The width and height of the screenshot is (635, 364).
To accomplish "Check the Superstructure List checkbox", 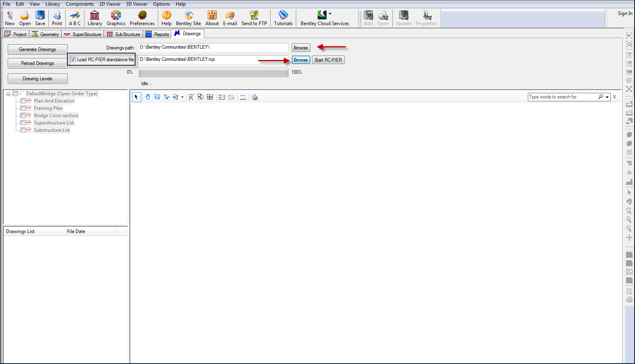I will [23, 123].
